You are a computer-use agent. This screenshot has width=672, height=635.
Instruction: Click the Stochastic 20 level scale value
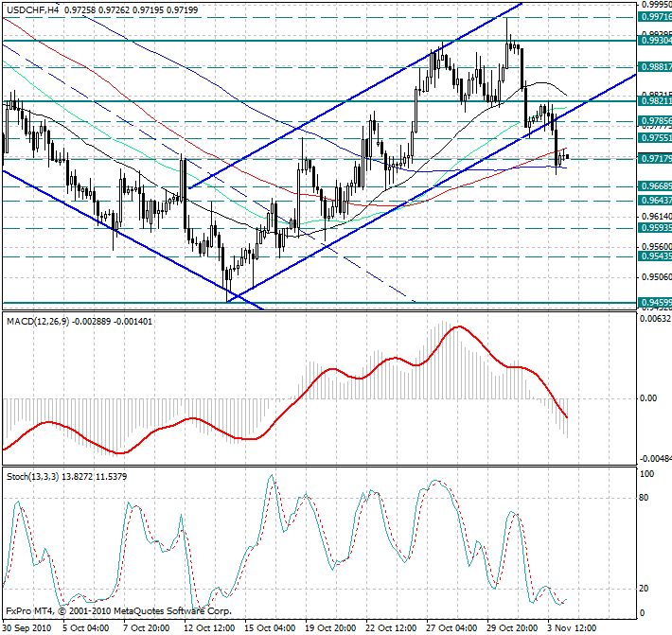point(644,589)
